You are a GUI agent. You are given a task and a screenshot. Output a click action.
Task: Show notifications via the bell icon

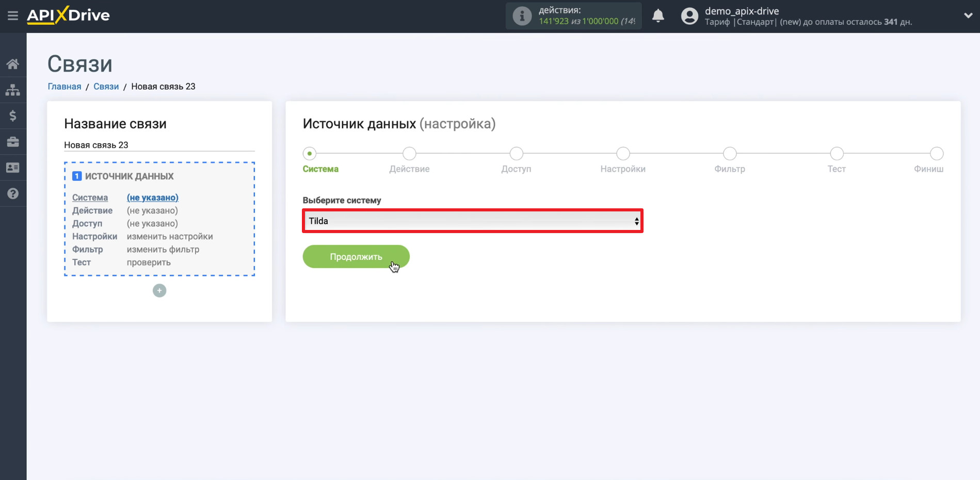(x=658, y=16)
